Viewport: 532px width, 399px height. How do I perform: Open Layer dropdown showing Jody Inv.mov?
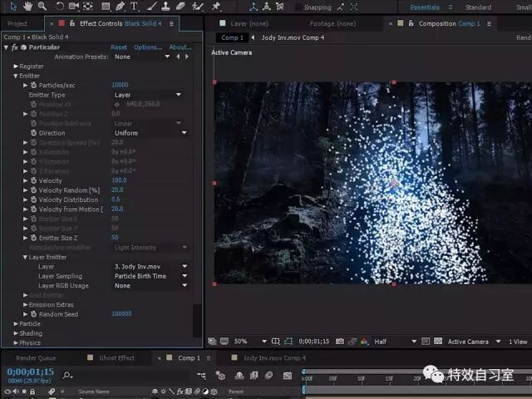point(150,267)
